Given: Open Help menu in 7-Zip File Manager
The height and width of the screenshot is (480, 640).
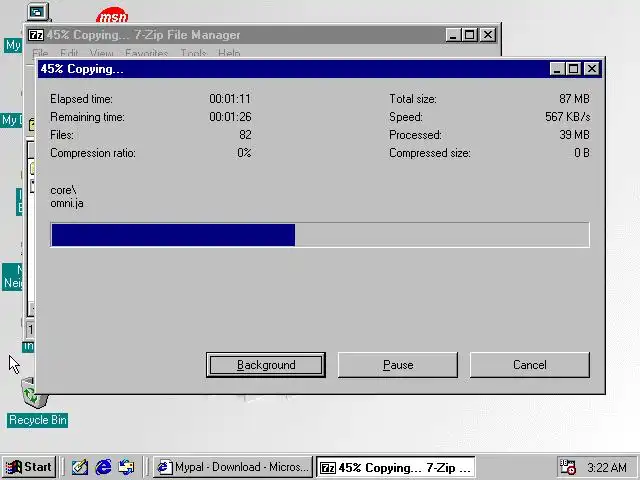Looking at the screenshot, I should (229, 53).
